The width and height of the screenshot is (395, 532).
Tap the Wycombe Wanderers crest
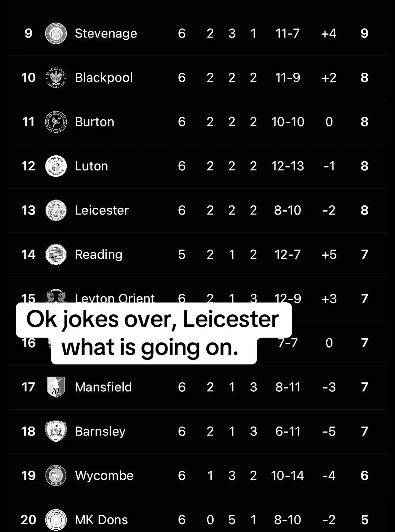tap(56, 475)
